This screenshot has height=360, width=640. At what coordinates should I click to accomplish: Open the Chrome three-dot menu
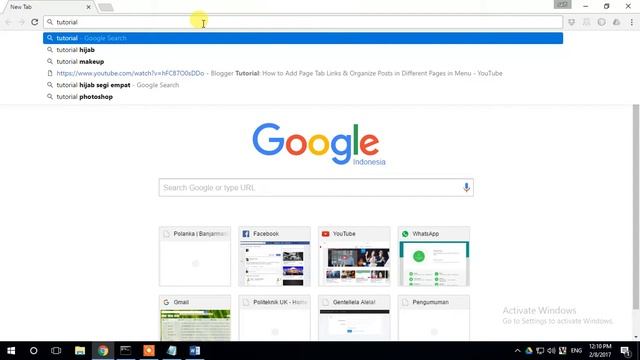(x=631, y=22)
